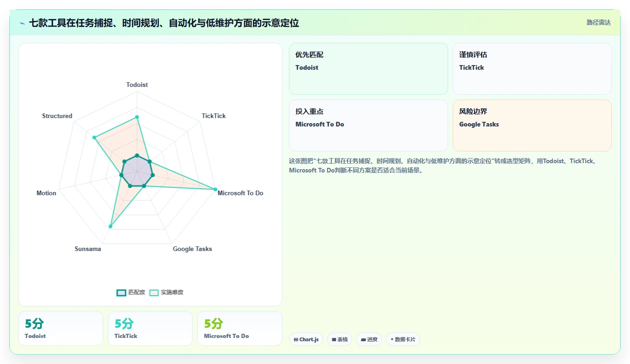This screenshot has width=630, height=364.
Task: Click the 匹配度 point on Todoist axis
Action: [x=137, y=155]
